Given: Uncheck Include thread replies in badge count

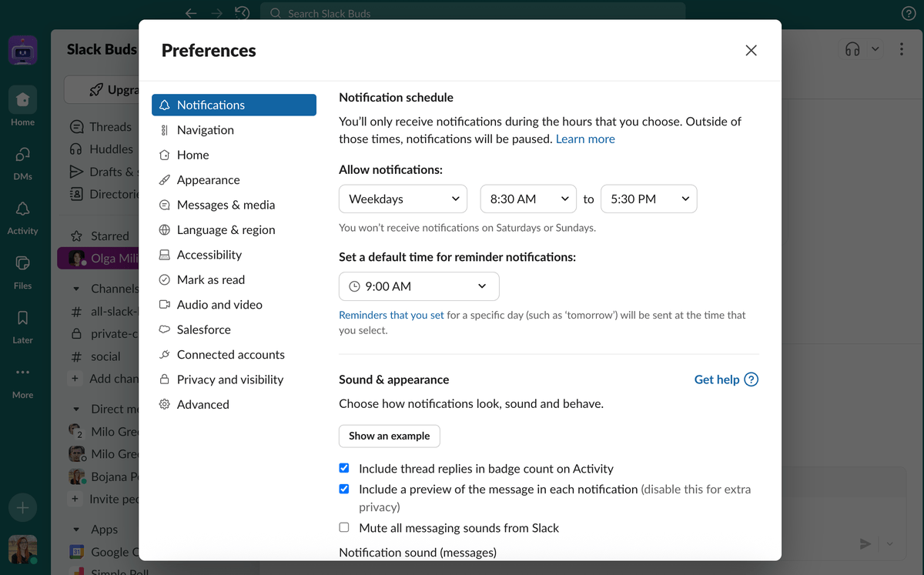Looking at the screenshot, I should click(344, 468).
